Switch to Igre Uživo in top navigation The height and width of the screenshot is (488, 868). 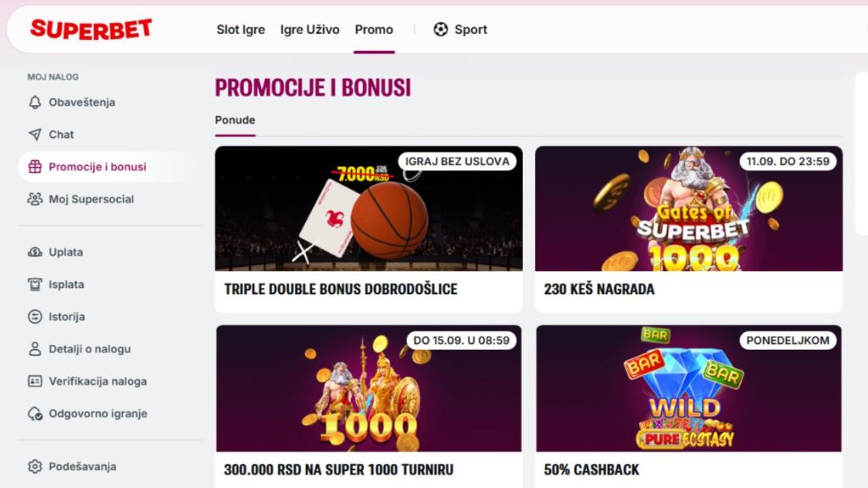click(x=310, y=30)
